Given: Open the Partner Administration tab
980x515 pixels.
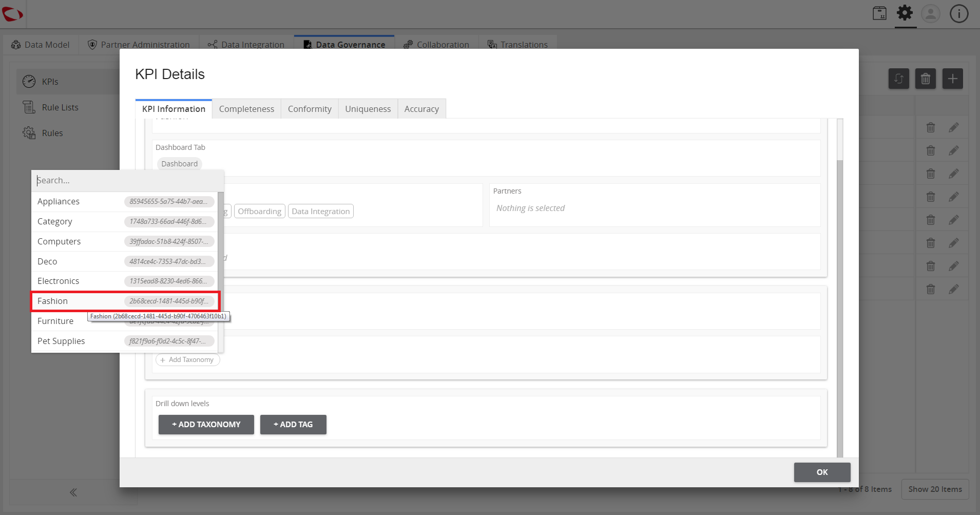Looking at the screenshot, I should point(139,45).
